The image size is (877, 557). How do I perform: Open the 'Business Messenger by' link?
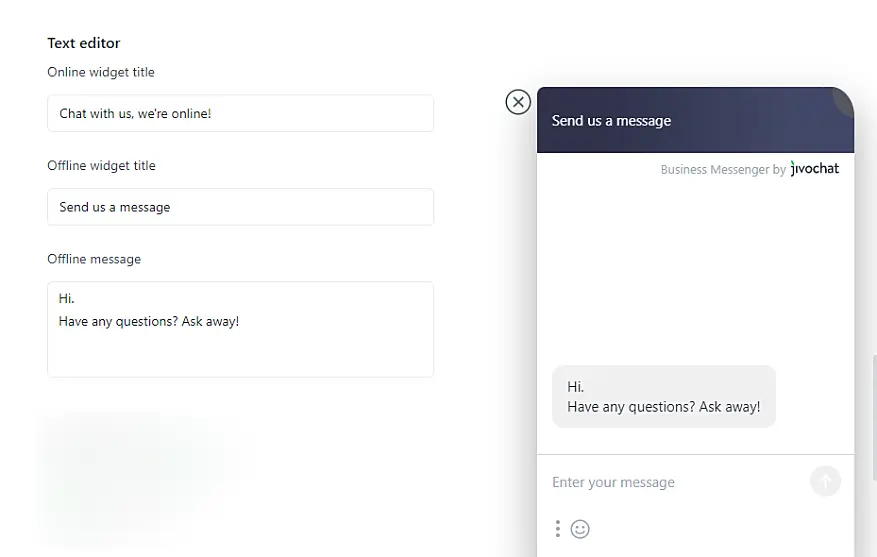pos(723,170)
